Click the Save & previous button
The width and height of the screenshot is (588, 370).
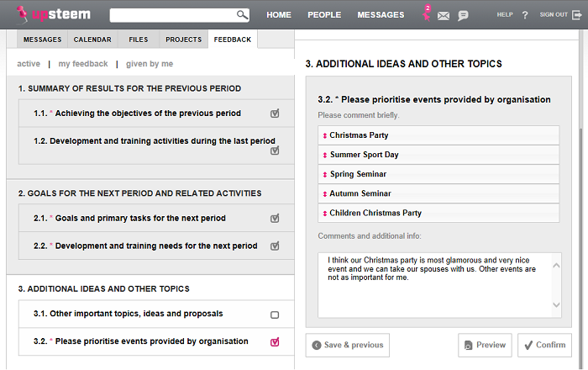(x=348, y=345)
